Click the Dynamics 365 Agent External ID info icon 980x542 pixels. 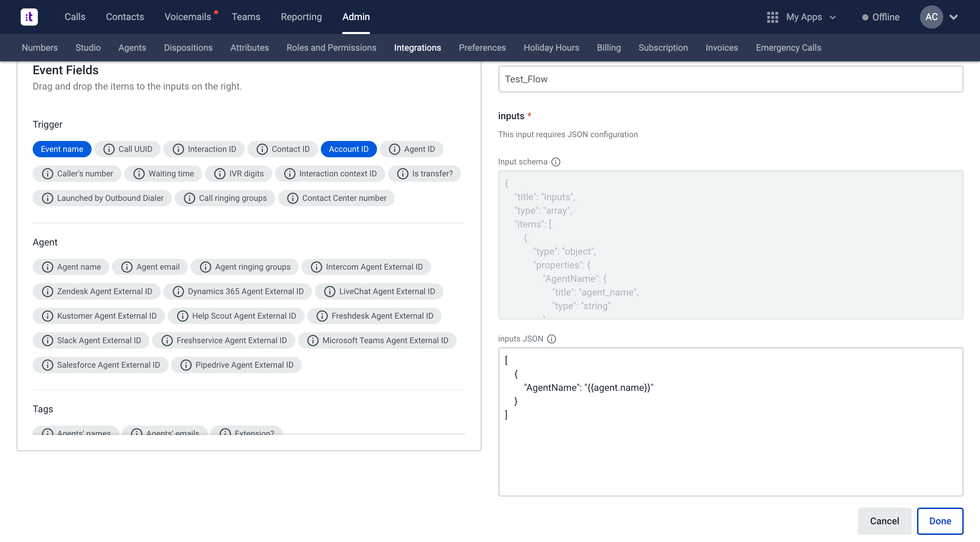click(x=178, y=291)
